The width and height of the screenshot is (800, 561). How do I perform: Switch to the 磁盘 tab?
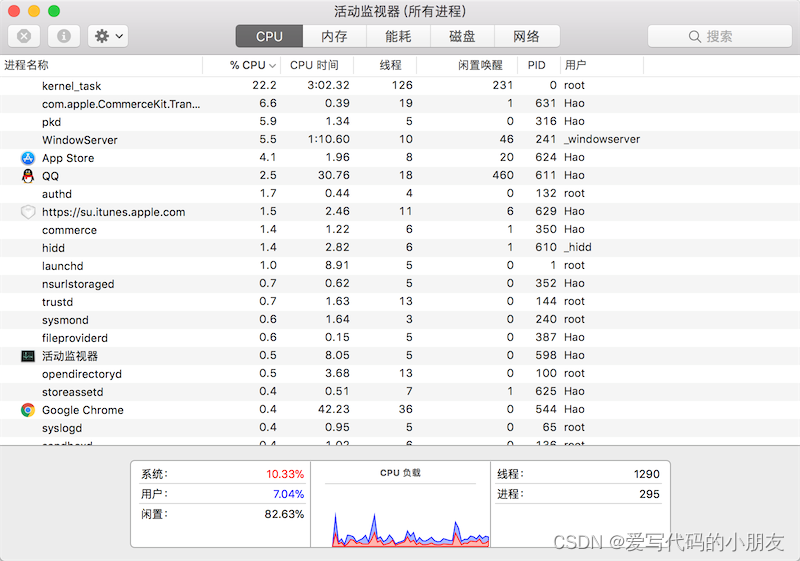point(462,36)
